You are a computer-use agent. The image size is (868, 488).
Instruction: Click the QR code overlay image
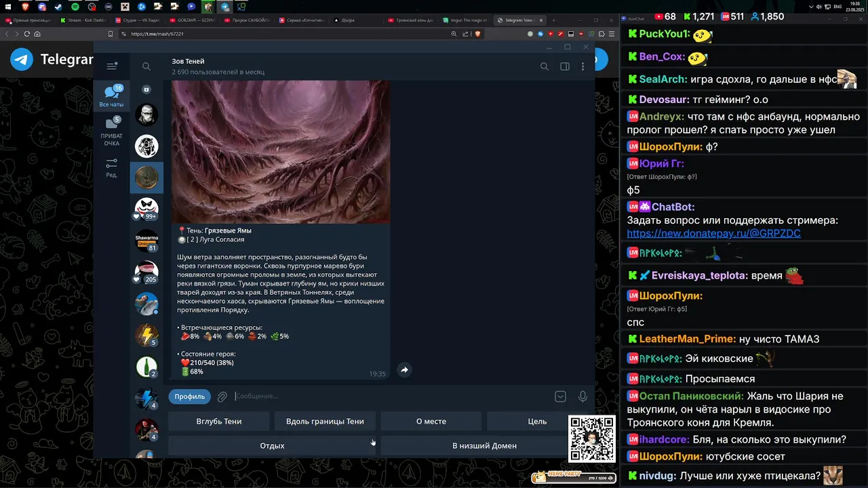click(x=592, y=439)
